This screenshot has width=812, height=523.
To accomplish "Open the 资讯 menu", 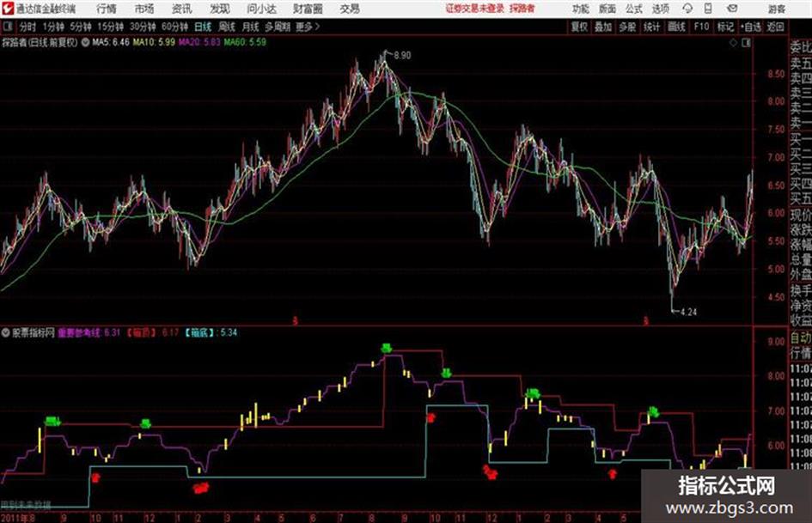I will click(x=182, y=9).
